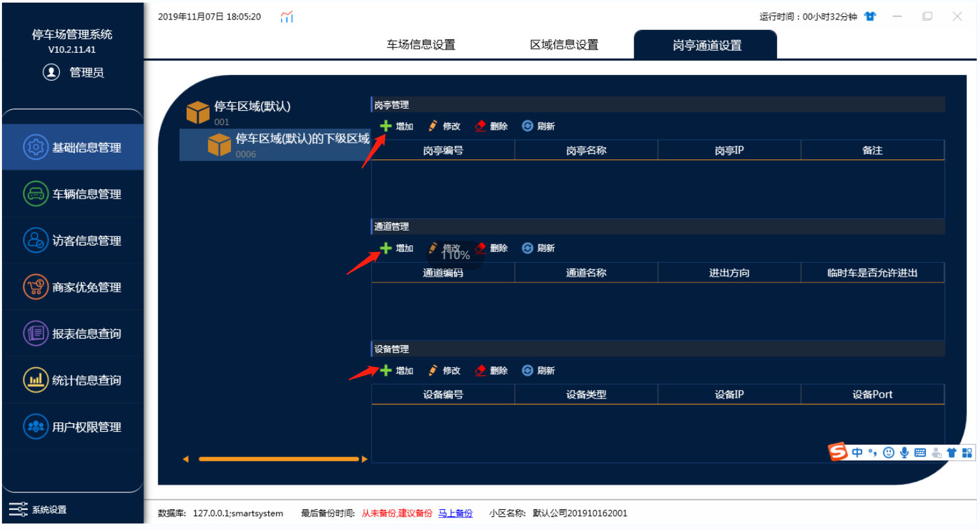Toggle Sogou punctuation mode button

pos(873,453)
